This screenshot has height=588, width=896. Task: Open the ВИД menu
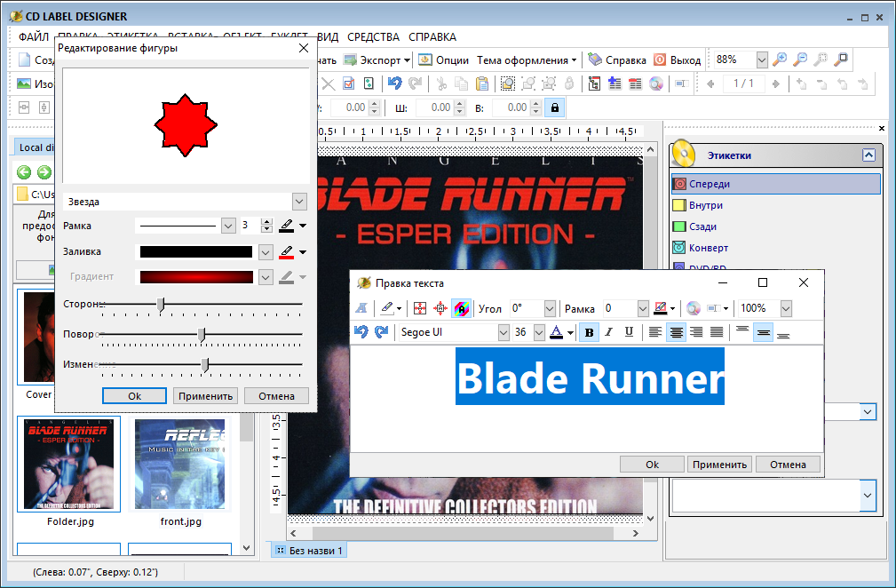tap(328, 37)
